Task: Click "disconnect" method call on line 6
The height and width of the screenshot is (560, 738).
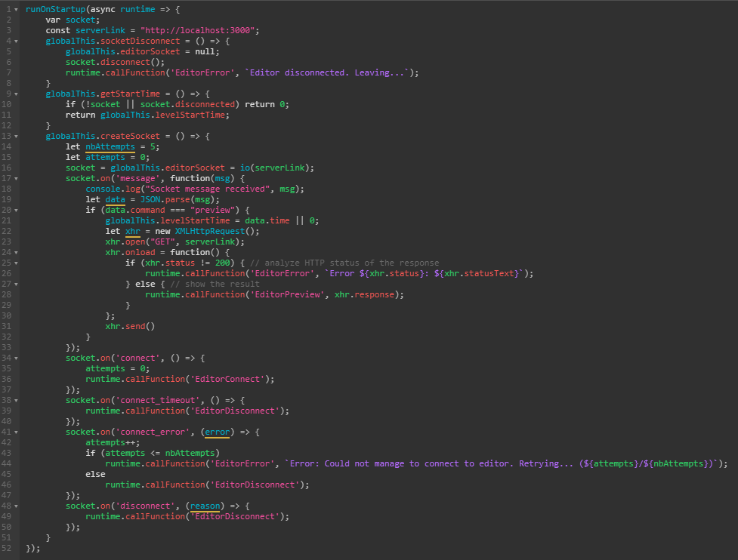Action: (x=125, y=62)
